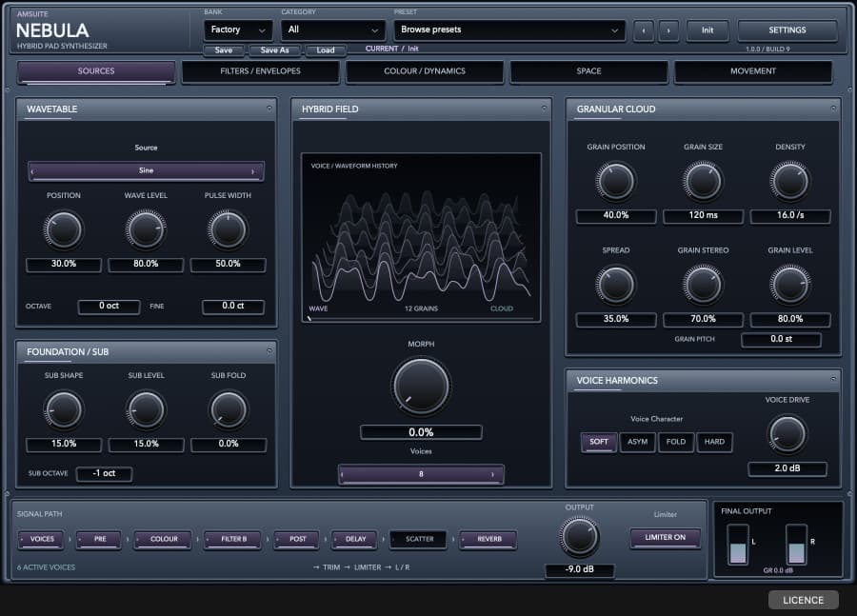Click the Load preset button
Screen dimensions: 857x616
[x=326, y=50]
